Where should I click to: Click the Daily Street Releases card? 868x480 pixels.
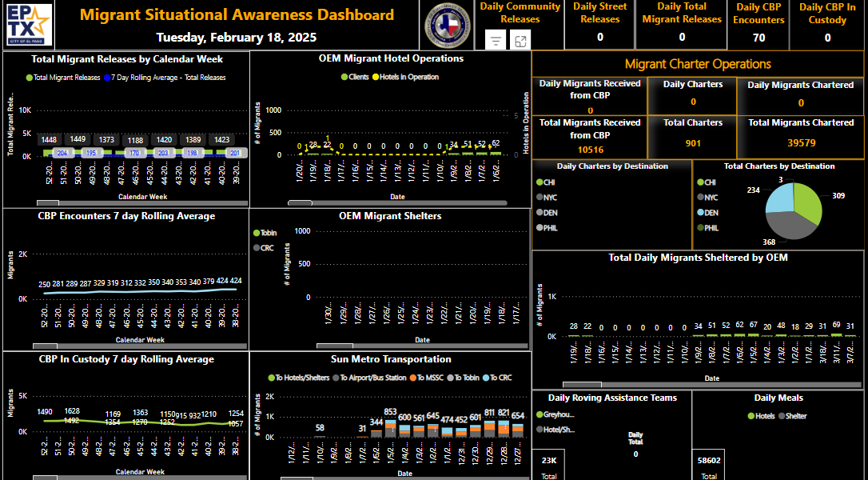point(599,24)
